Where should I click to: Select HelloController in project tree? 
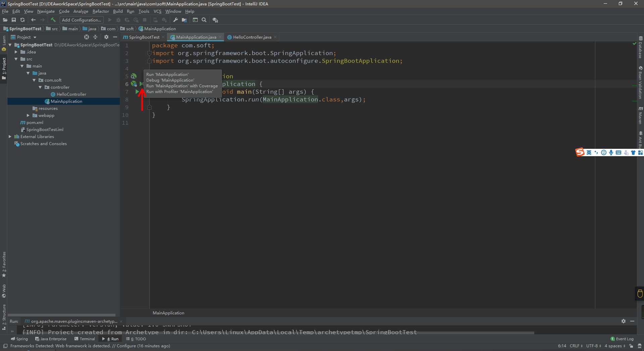point(71,94)
